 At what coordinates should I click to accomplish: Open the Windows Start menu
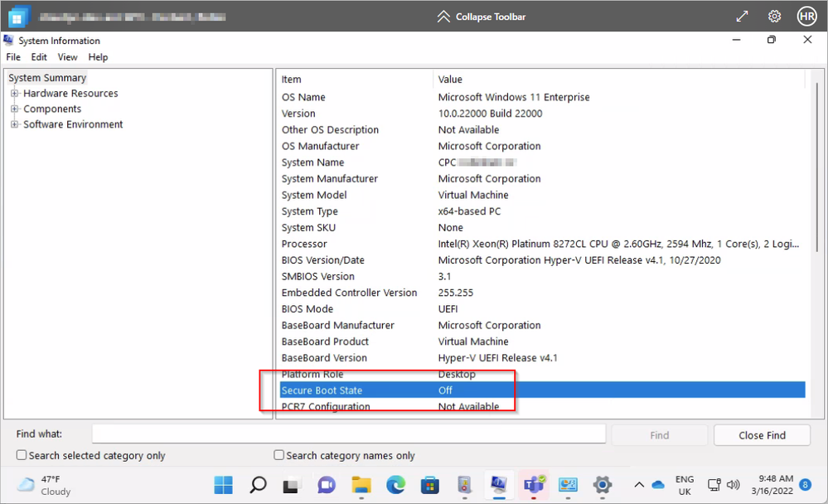tap(224, 484)
